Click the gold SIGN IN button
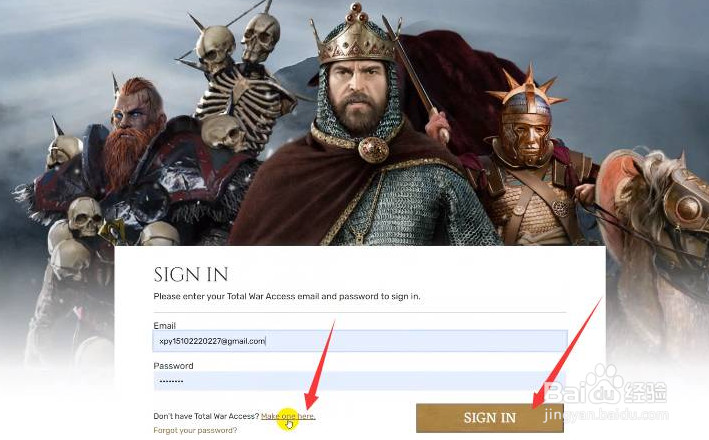The height and width of the screenshot is (440, 709). pos(490,418)
